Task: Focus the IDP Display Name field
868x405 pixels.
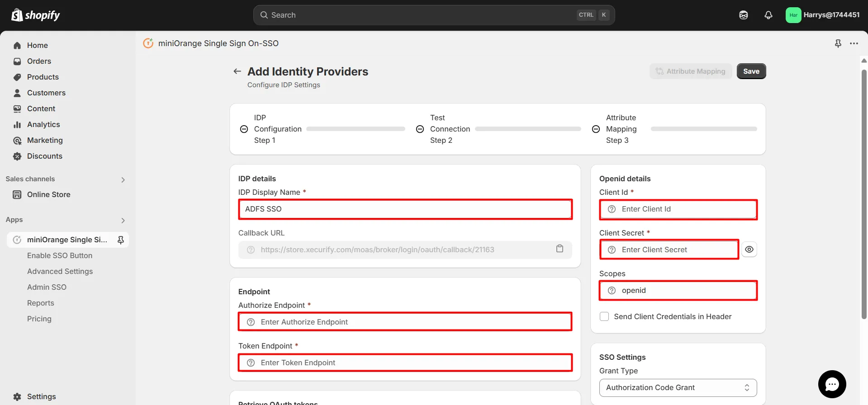Action: pos(405,209)
